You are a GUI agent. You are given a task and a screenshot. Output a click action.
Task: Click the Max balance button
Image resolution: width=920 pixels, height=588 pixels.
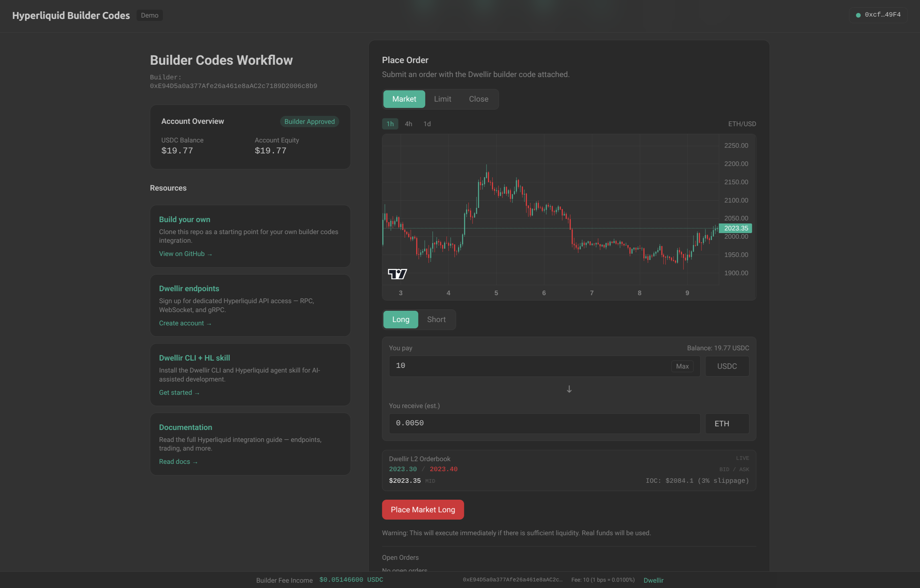click(x=682, y=366)
